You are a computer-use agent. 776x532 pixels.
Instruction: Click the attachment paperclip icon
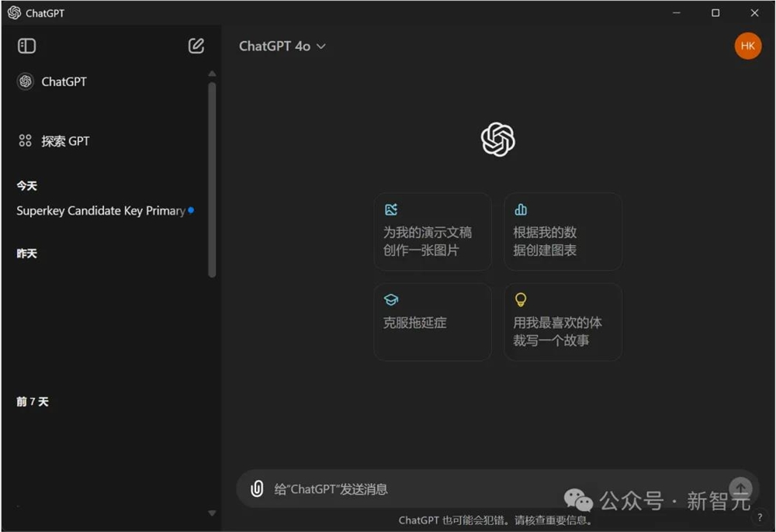click(256, 489)
